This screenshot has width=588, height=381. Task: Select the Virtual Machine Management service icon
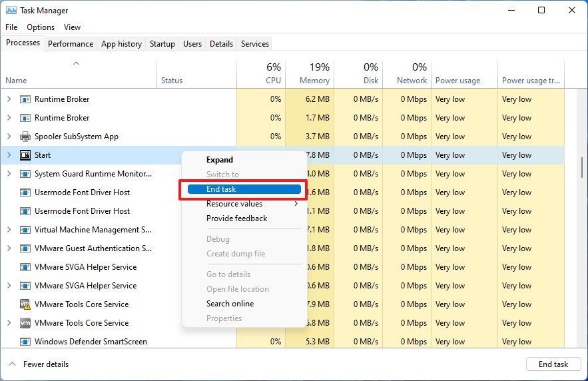[25, 230]
